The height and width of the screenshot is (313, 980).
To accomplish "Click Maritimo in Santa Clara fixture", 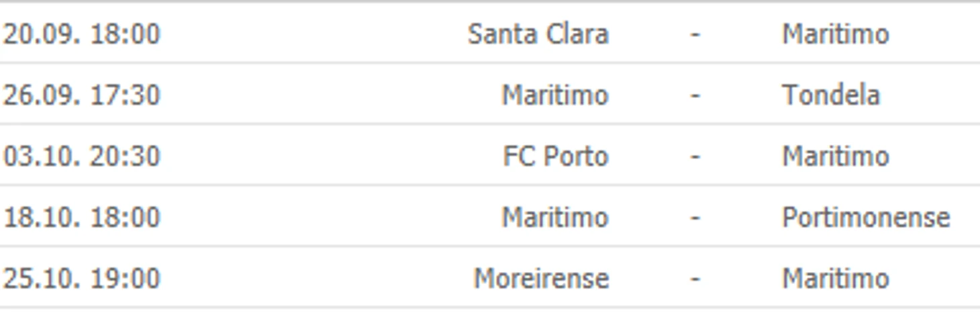I will pyautogui.click(x=835, y=34).
